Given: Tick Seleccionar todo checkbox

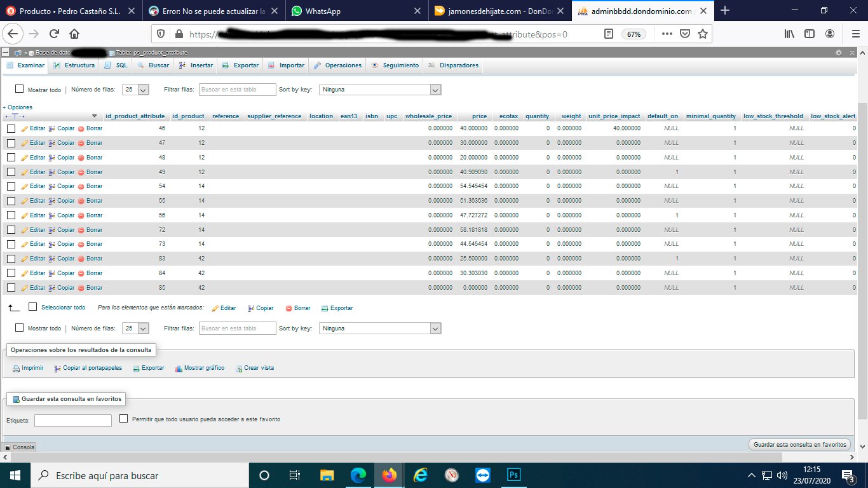Looking at the screenshot, I should click(33, 307).
